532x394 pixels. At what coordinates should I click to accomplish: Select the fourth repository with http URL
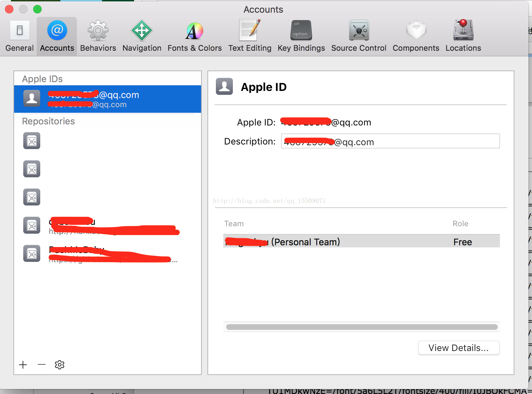(108, 226)
